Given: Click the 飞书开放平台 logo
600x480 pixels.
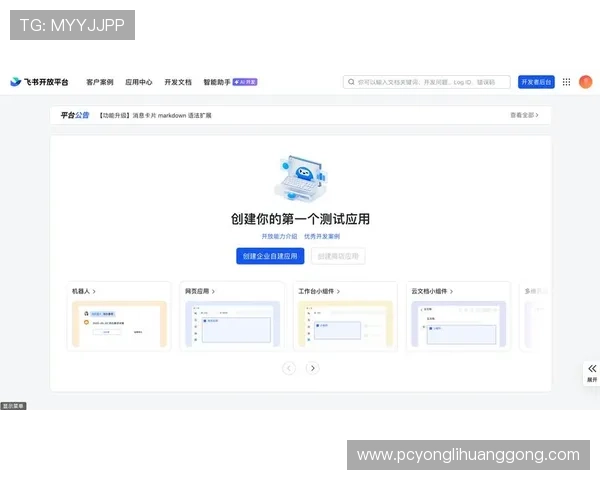Looking at the screenshot, I should [39, 82].
